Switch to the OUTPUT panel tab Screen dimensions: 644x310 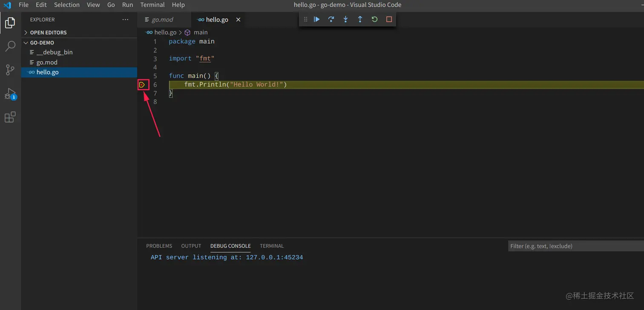point(191,246)
